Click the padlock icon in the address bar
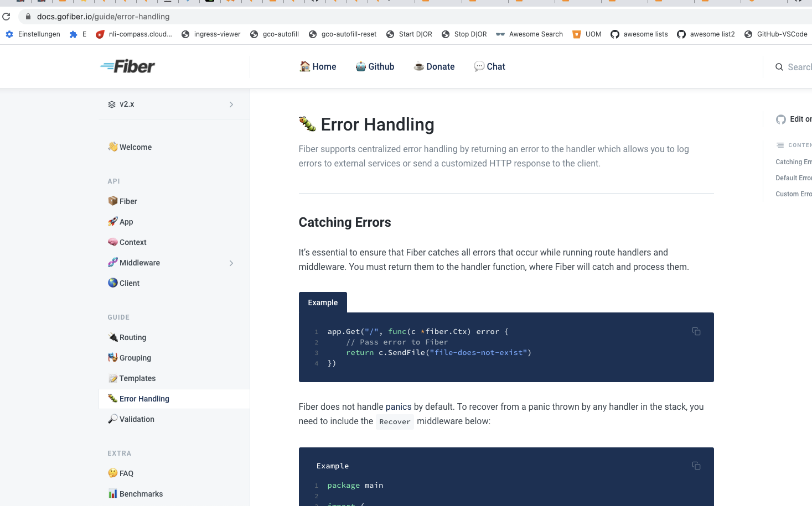 (x=28, y=16)
